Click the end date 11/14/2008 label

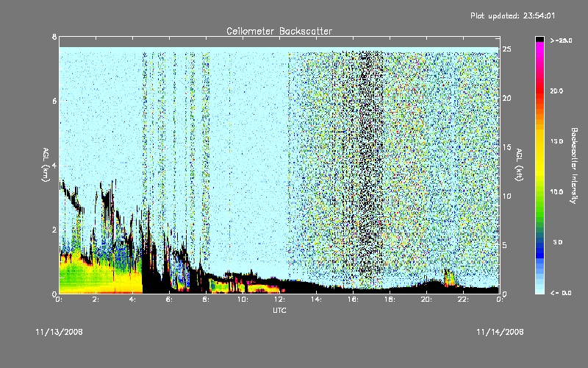(500, 332)
